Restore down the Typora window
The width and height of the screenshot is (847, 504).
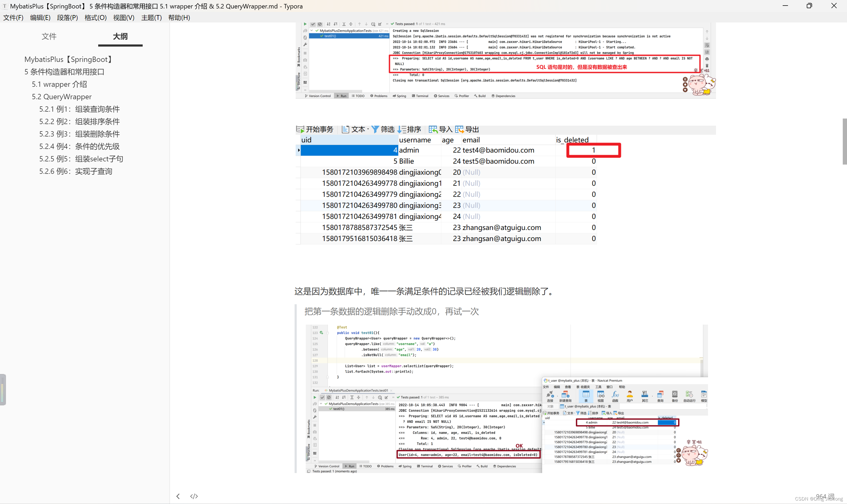coord(809,6)
